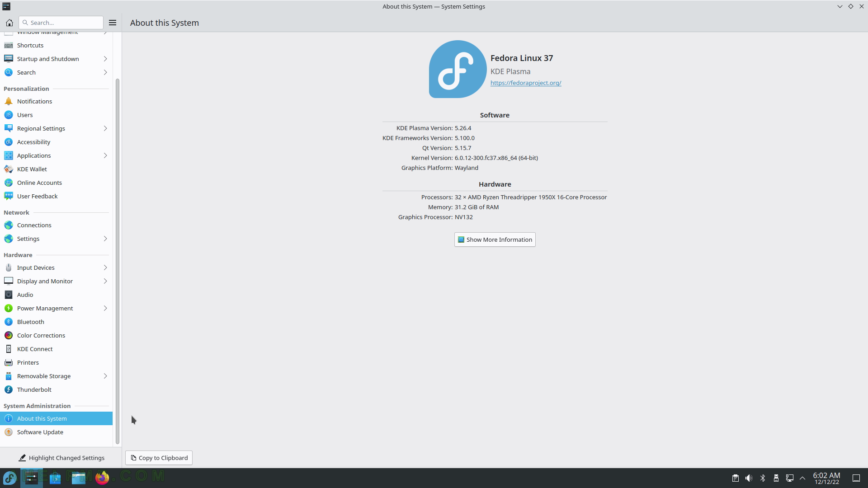
Task: Open Connections globe icon
Action: pyautogui.click(x=9, y=225)
